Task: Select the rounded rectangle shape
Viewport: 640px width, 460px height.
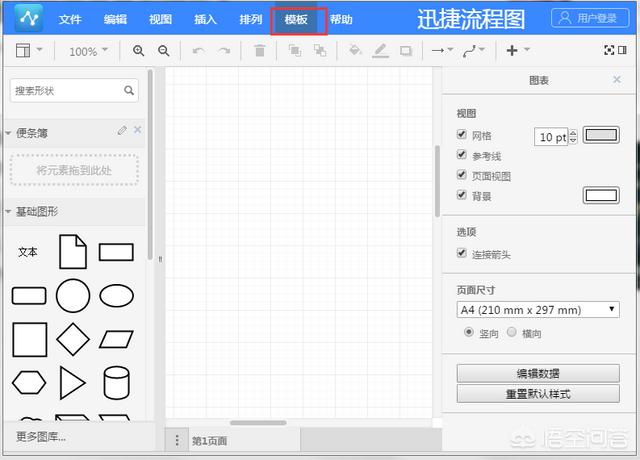Action: tap(29, 296)
